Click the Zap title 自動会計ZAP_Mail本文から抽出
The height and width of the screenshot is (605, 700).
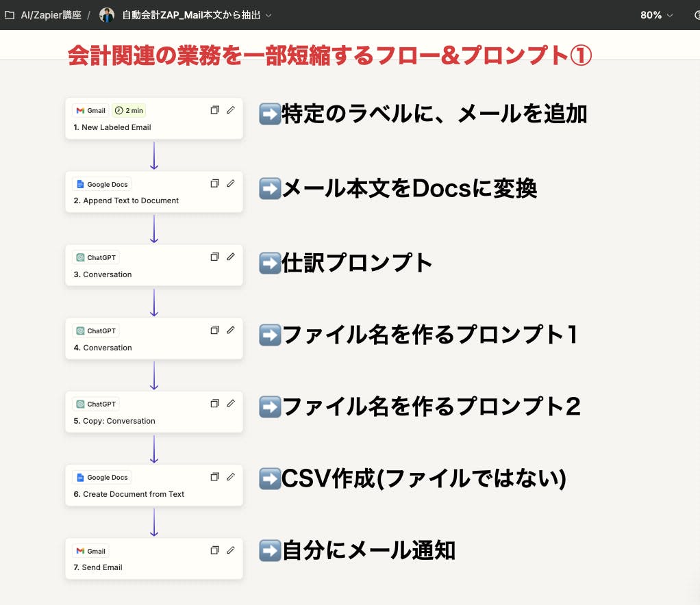pos(190,15)
